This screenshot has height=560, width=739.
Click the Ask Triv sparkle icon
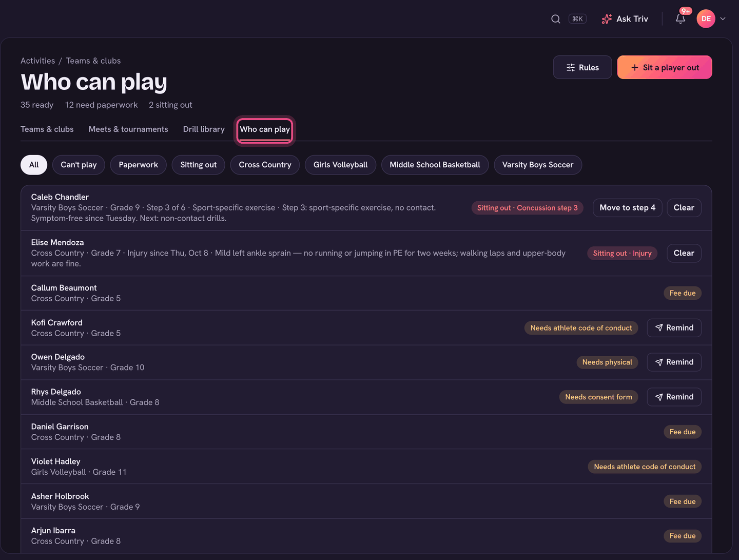tap(607, 19)
